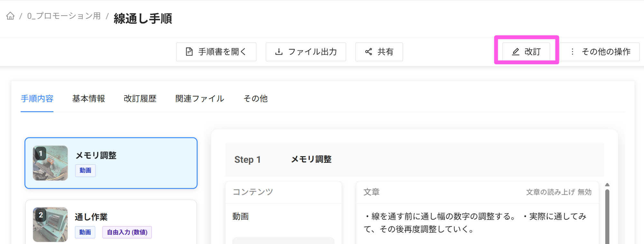Go to the その他 tab

[x=255, y=99]
